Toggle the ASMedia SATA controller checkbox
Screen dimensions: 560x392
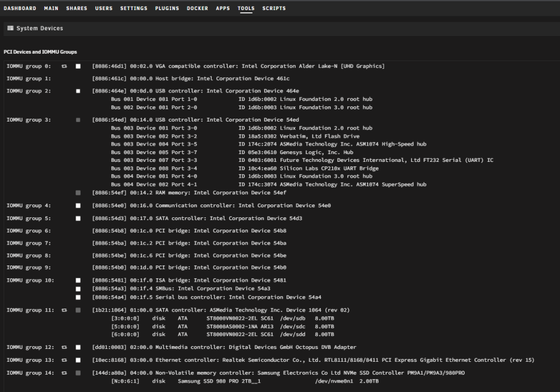coord(78,310)
